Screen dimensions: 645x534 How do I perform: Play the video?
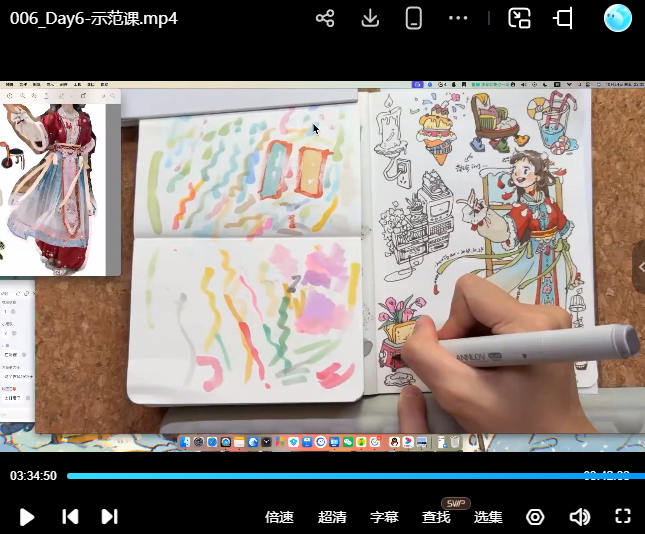pyautogui.click(x=27, y=517)
